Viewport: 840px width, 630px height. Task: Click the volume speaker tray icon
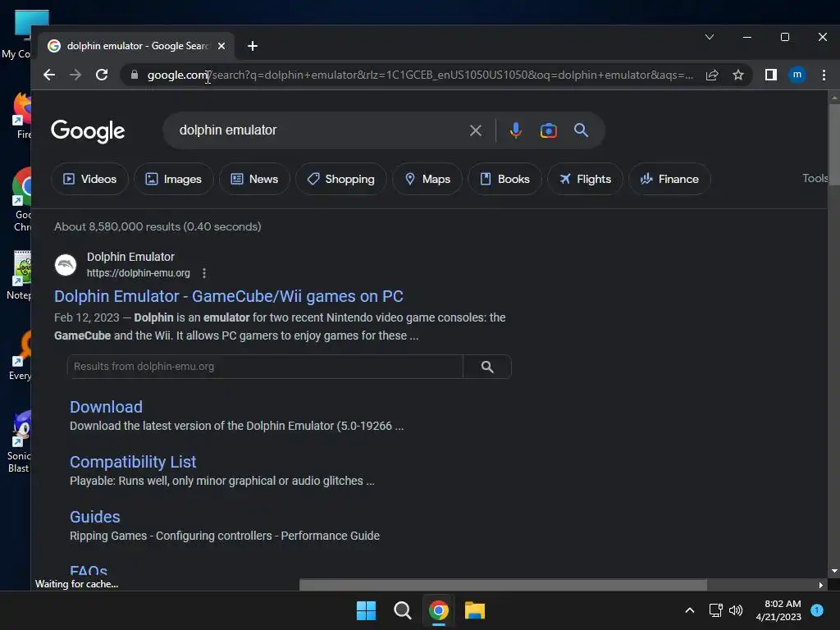click(736, 610)
